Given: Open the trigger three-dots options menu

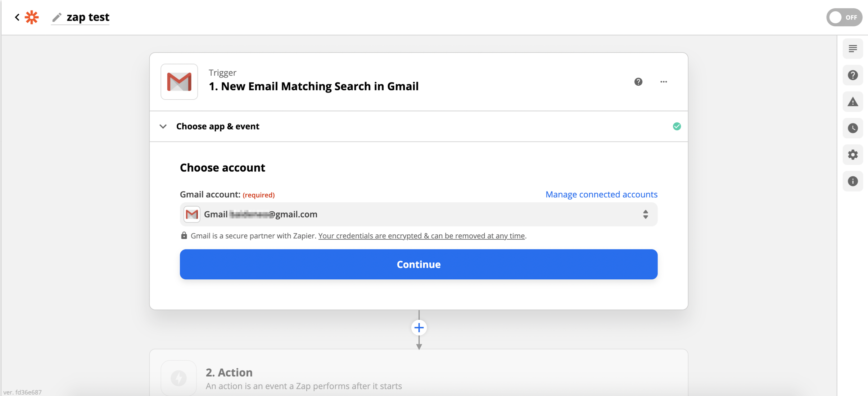Looking at the screenshot, I should point(664,82).
